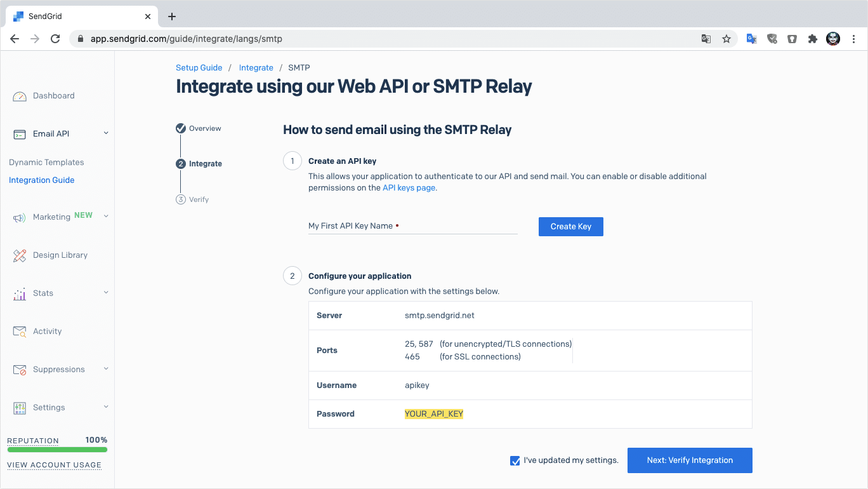This screenshot has width=868, height=489.
Task: Open the Activity envelope search icon
Action: (x=20, y=332)
